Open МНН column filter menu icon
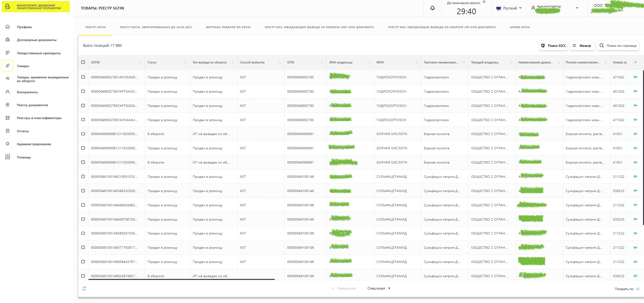The height and width of the screenshot is (303, 644). pos(417,62)
